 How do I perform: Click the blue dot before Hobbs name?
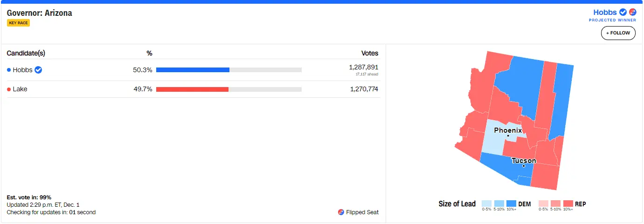pos(9,70)
